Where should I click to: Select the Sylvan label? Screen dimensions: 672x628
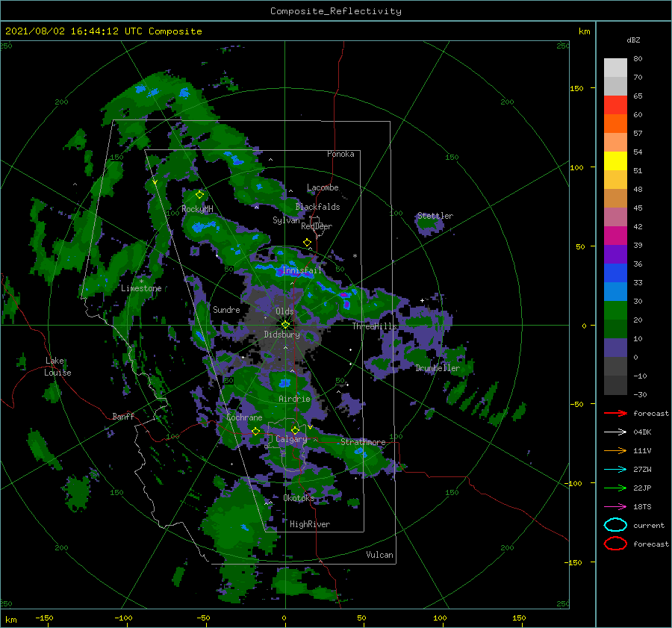point(286,220)
